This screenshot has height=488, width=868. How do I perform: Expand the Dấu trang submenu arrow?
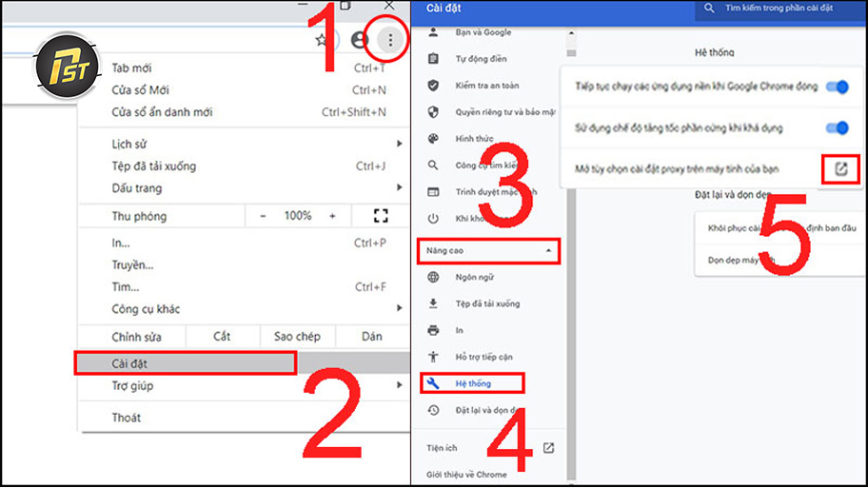tap(399, 187)
